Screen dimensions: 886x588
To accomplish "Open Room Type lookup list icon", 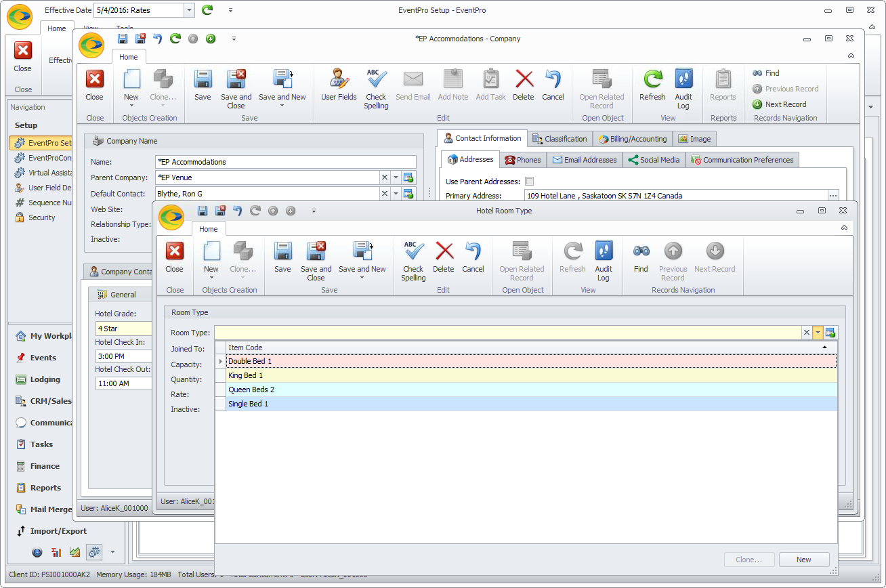I will (x=830, y=333).
